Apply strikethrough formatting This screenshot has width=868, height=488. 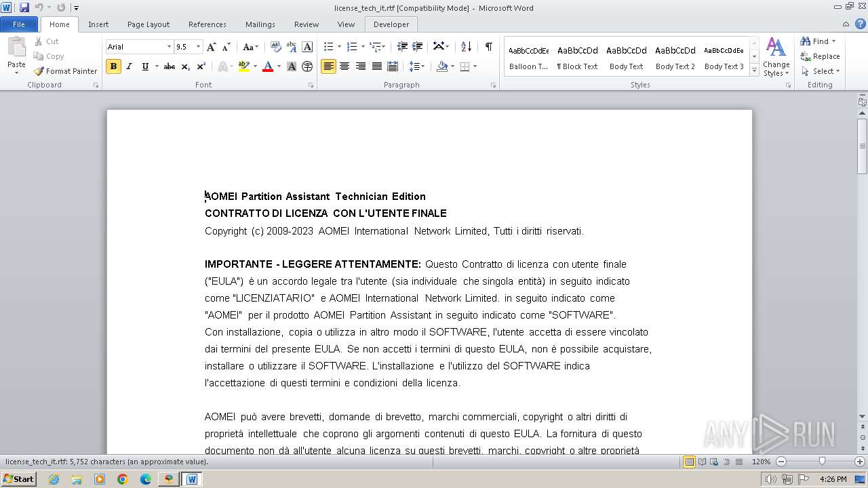170,66
